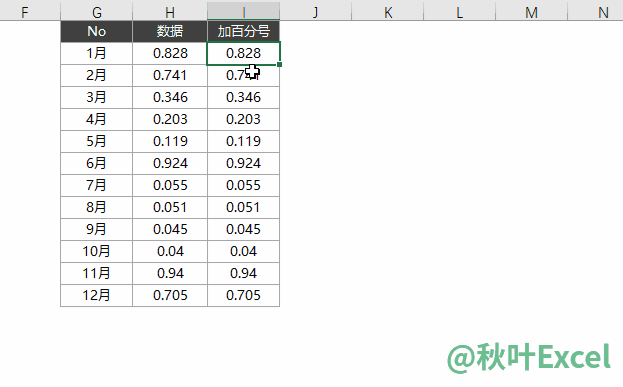Select column N header
The height and width of the screenshot is (387, 623).
(x=596, y=12)
